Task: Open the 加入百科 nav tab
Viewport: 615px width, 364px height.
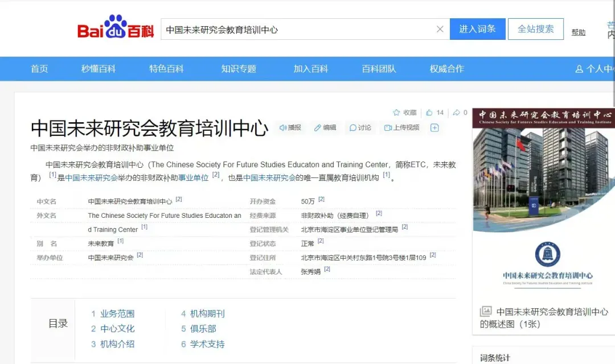Action: tap(311, 69)
